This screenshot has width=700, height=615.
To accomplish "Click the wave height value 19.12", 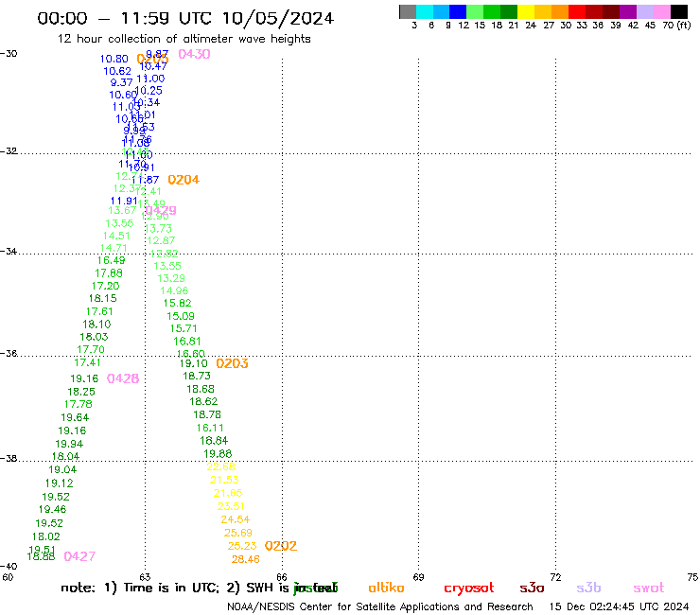I will tap(60, 483).
